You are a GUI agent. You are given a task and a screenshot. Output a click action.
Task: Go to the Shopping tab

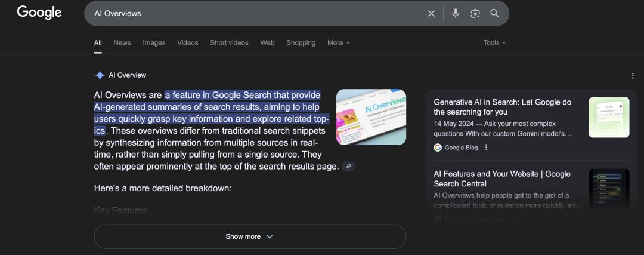pyautogui.click(x=301, y=43)
